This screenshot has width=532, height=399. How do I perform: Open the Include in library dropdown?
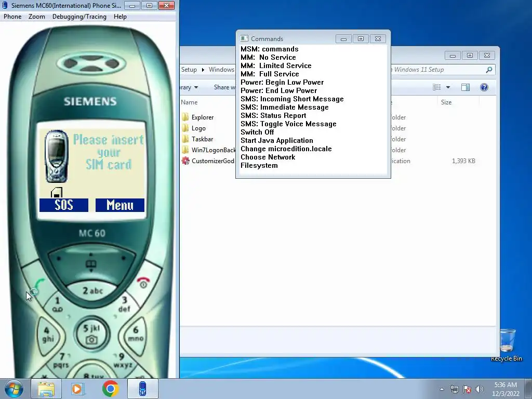[189, 87]
